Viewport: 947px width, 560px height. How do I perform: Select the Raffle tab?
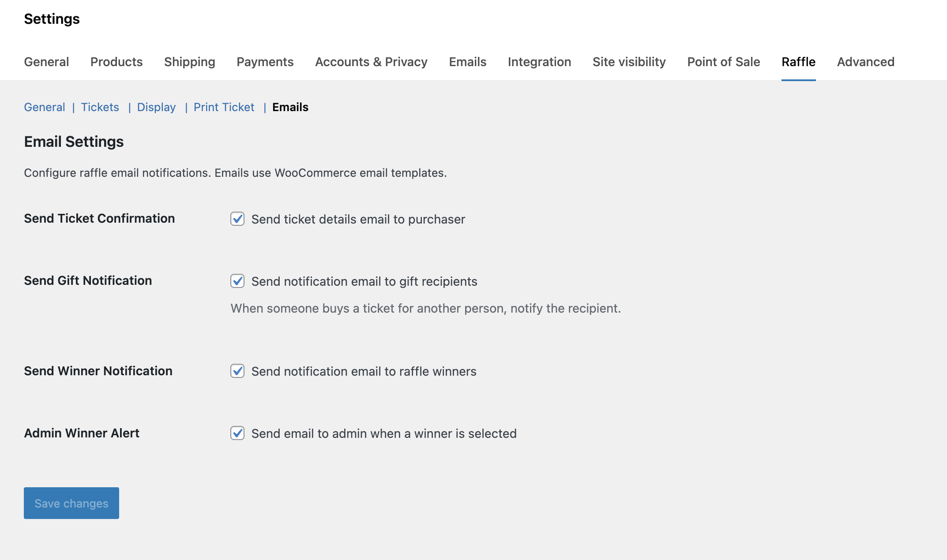798,62
